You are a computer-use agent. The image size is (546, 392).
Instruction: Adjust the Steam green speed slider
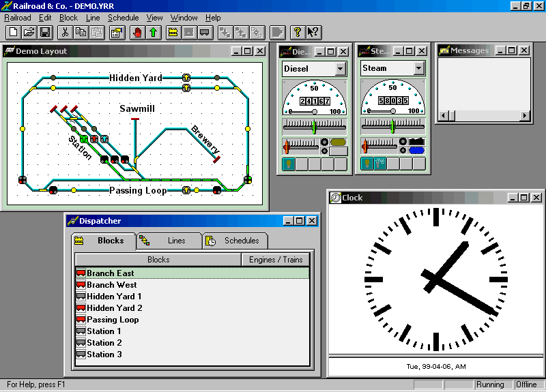[393, 126]
